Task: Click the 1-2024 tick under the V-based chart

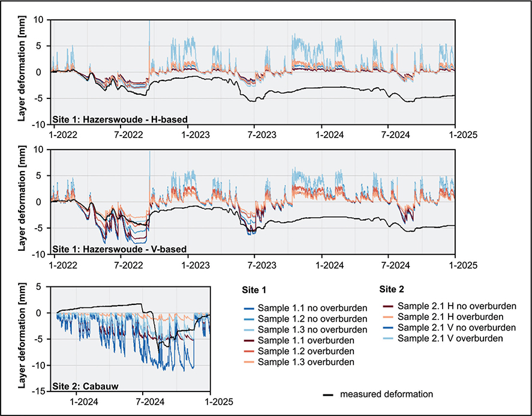Action: pos(331,265)
